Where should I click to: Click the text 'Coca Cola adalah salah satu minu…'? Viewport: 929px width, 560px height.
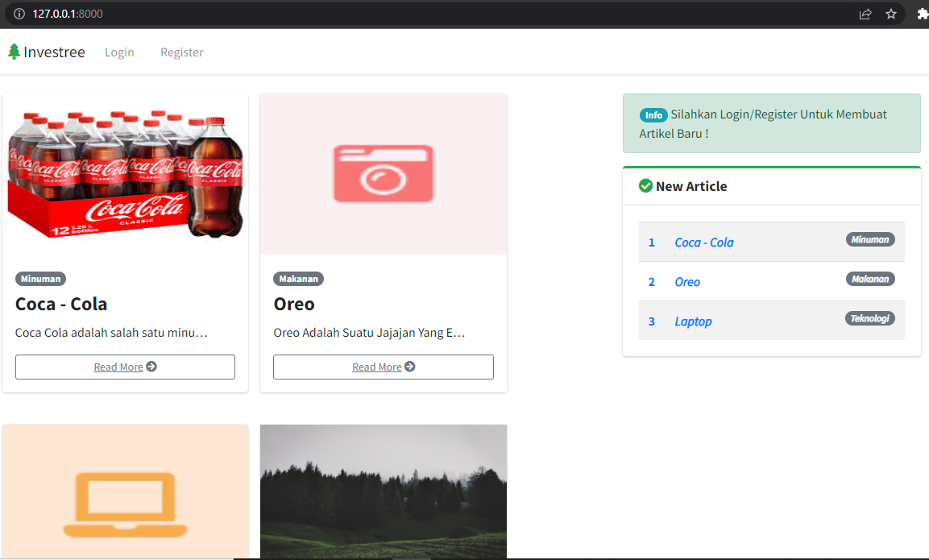pos(111,333)
